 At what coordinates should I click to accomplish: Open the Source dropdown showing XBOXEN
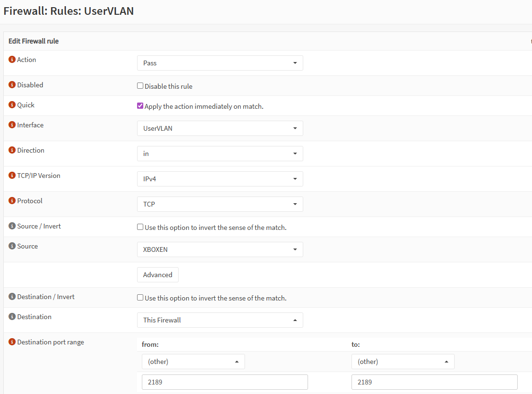[220, 249]
